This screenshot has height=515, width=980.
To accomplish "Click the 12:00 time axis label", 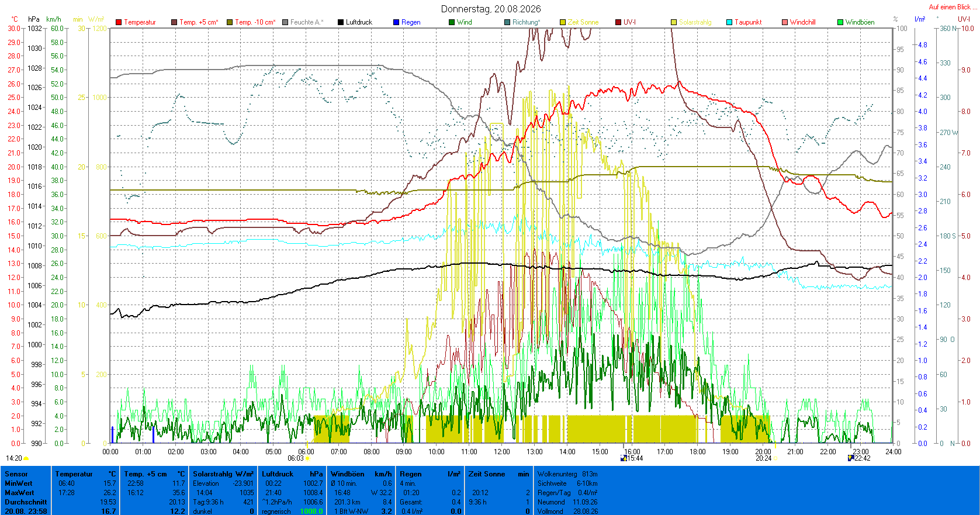I will click(502, 452).
